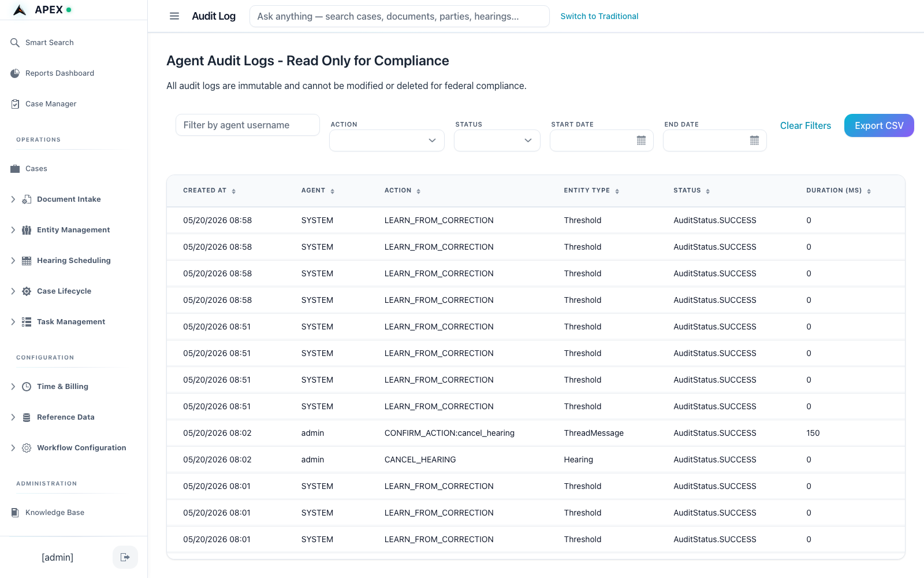Expand the Reference Data chevron

[x=13, y=417]
